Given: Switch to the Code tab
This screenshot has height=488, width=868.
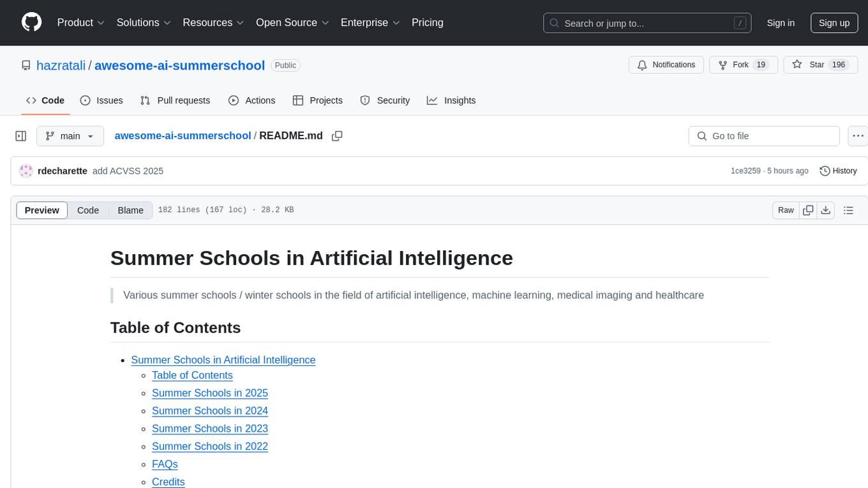Looking at the screenshot, I should tap(45, 100).
